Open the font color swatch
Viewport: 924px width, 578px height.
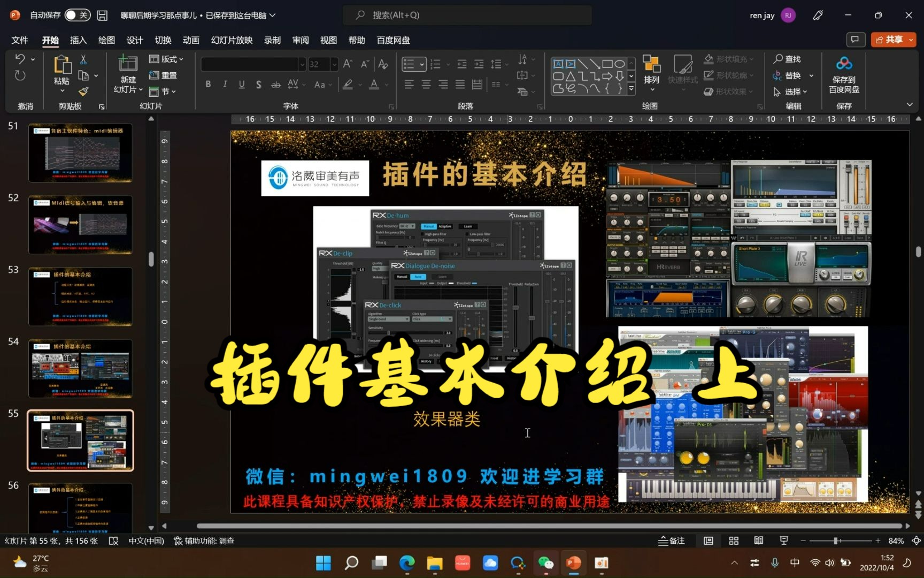click(x=374, y=84)
